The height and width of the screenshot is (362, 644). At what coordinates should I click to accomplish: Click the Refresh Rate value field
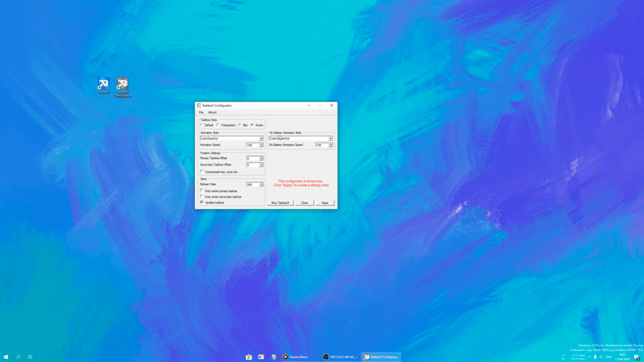coord(252,185)
